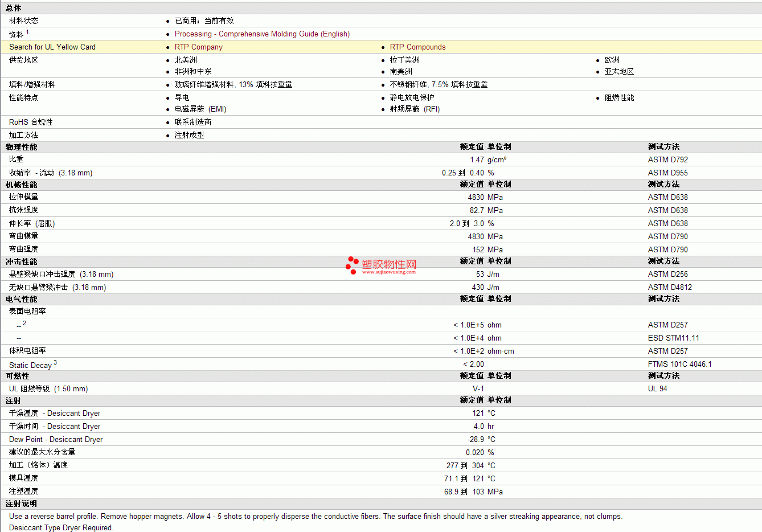Click the '机械性能' section header

click(x=22, y=185)
